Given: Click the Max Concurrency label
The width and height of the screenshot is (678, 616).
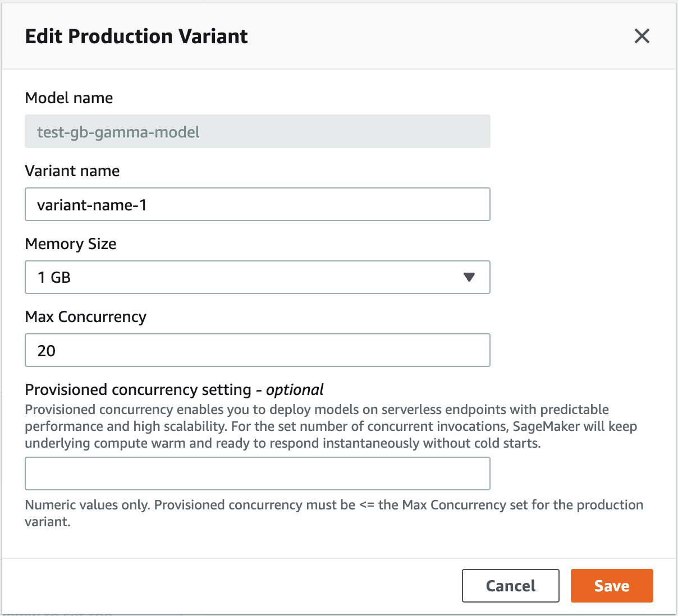Looking at the screenshot, I should click(86, 316).
